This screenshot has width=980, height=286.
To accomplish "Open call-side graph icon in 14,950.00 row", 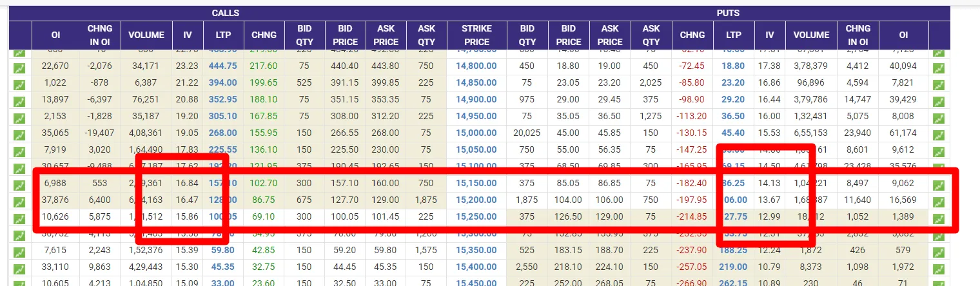I will (19, 118).
